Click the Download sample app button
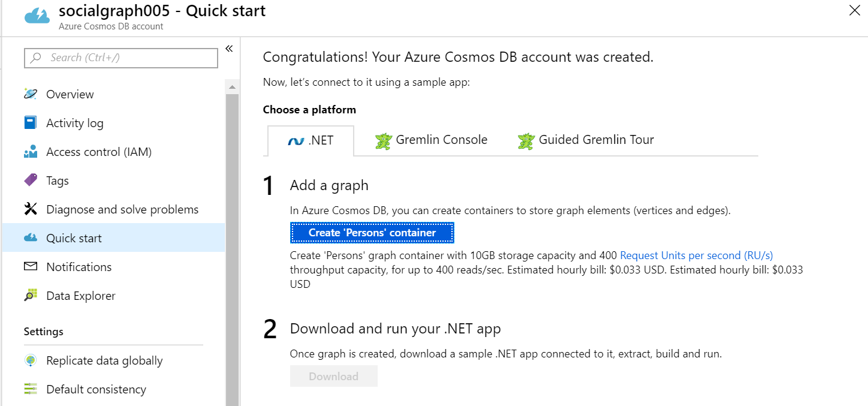This screenshot has width=868, height=406. 334,377
